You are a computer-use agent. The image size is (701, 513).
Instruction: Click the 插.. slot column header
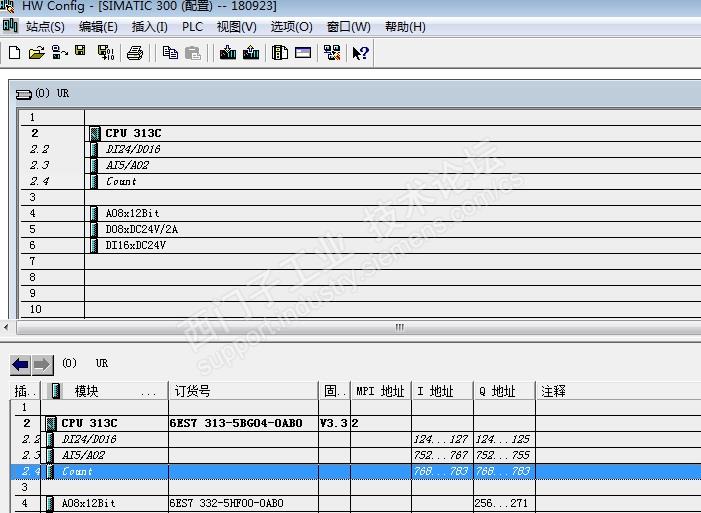point(25,391)
